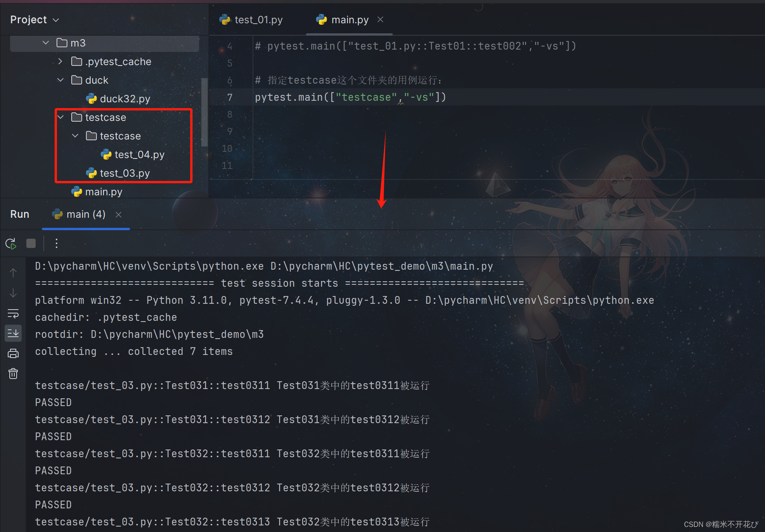Collapse the m3 folder
This screenshot has height=532, width=765.
(46, 43)
